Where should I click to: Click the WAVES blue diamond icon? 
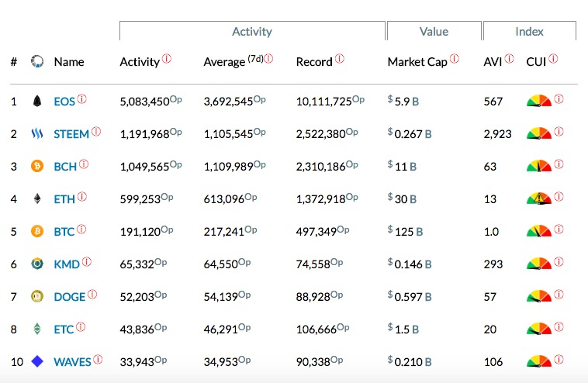pyautogui.click(x=37, y=361)
